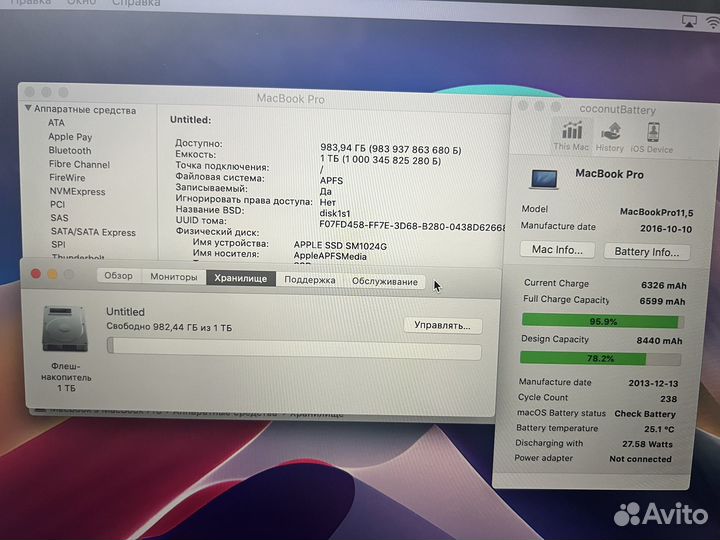
Task: Click the 2016-10-10 manufacture date
Action: tap(666, 229)
